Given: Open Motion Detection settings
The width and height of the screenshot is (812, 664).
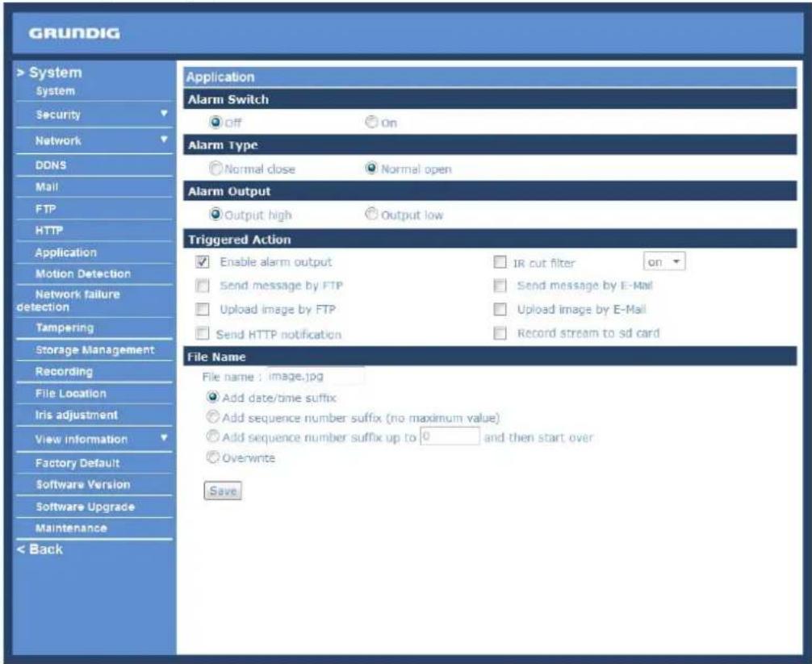Looking at the screenshot, I should (83, 274).
